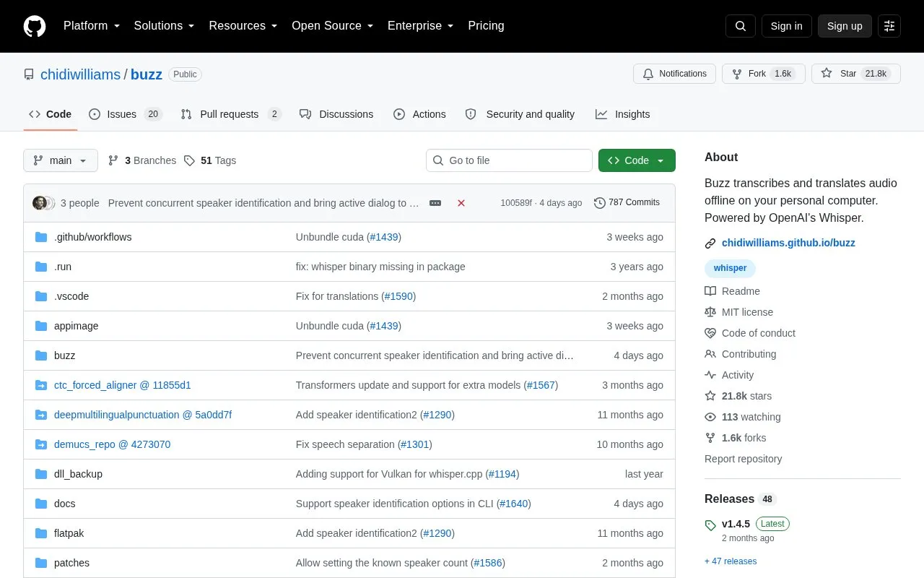Open the Pricing link
The image size is (924, 578).
pyautogui.click(x=486, y=26)
